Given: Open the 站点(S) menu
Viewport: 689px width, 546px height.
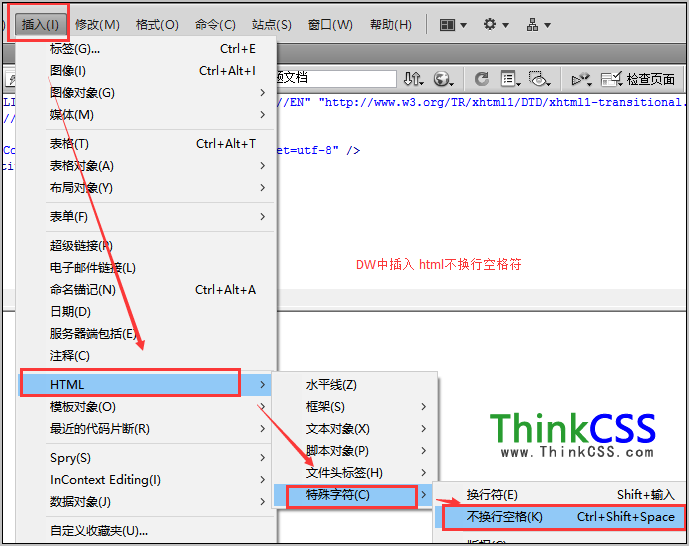Looking at the screenshot, I should (x=272, y=25).
